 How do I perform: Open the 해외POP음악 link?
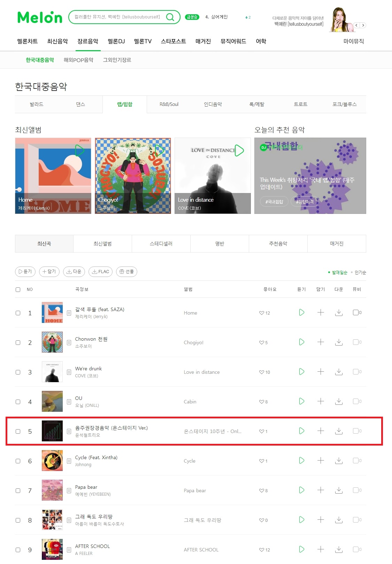78,60
